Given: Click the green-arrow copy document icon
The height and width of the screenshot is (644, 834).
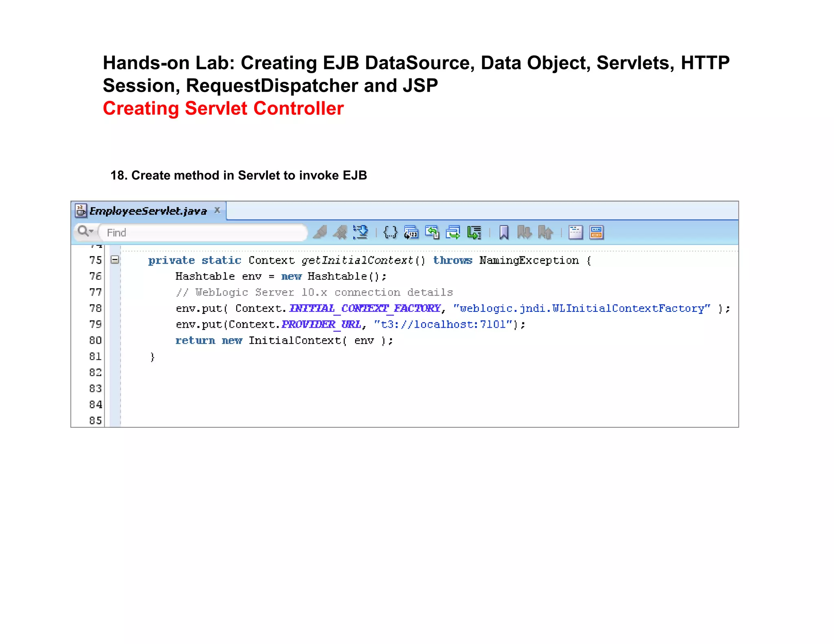Looking at the screenshot, I should (x=432, y=232).
